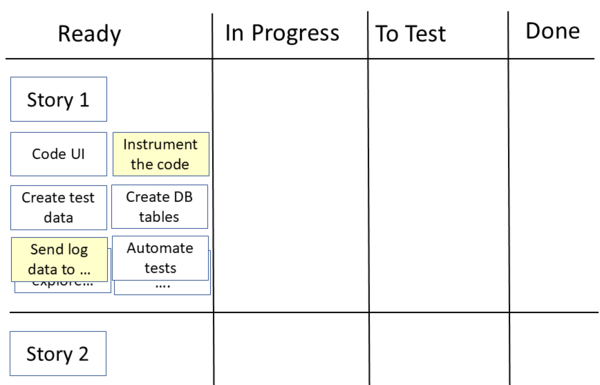This screenshot has width=600, height=385.
Task: Click the To Test column header
Action: pos(411,34)
